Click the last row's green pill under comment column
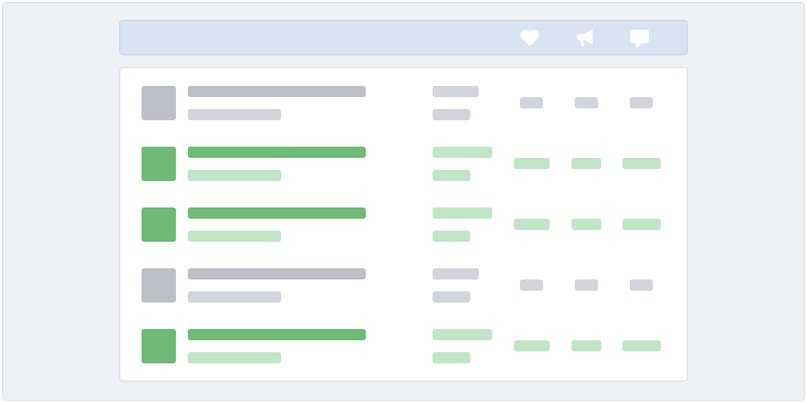 pyautogui.click(x=641, y=346)
